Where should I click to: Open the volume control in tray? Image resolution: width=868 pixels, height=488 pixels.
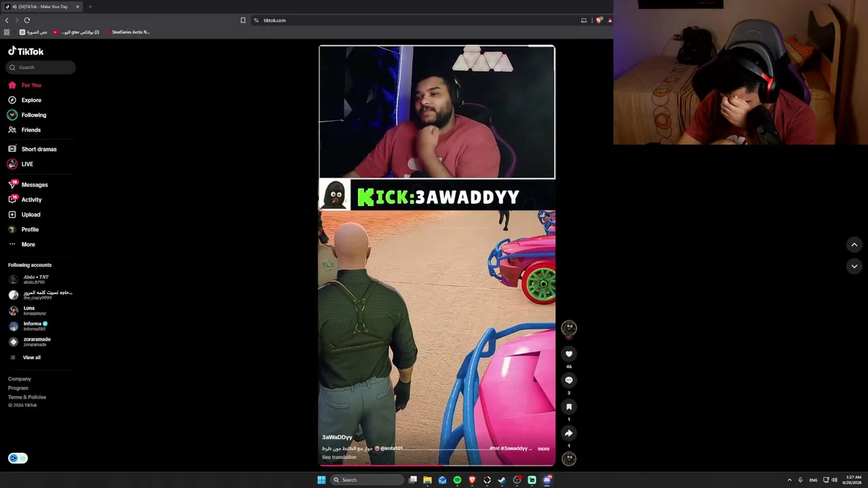coord(834,480)
